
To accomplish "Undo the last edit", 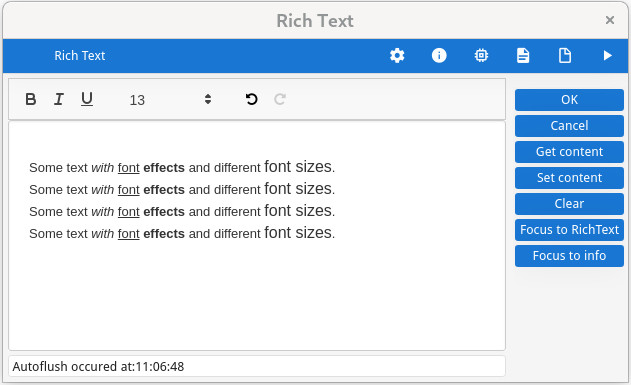I will [x=252, y=99].
